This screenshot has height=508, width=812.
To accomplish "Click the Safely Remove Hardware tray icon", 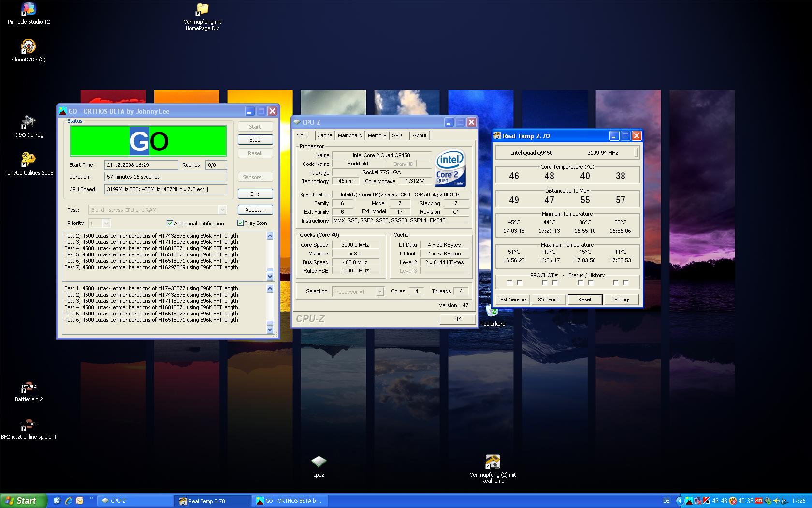I will point(768,501).
